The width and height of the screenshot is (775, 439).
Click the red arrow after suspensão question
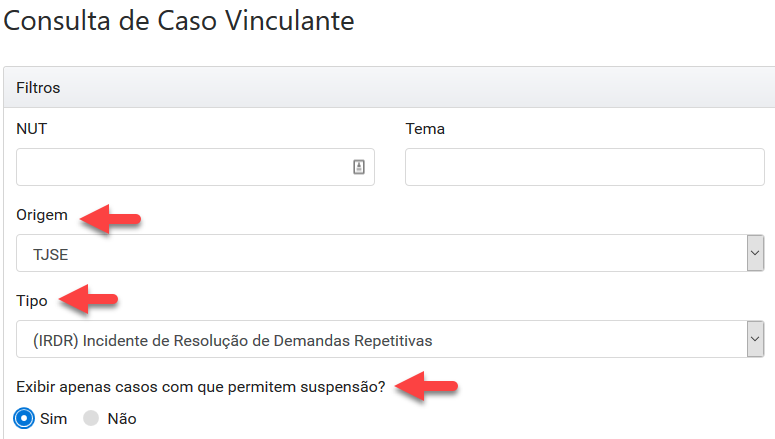pyautogui.click(x=427, y=385)
